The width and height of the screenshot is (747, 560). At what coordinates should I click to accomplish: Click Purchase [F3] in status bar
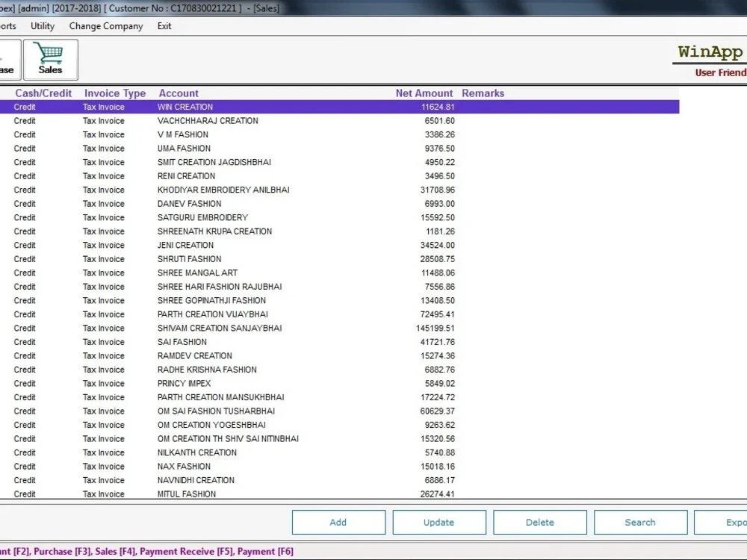(62, 552)
